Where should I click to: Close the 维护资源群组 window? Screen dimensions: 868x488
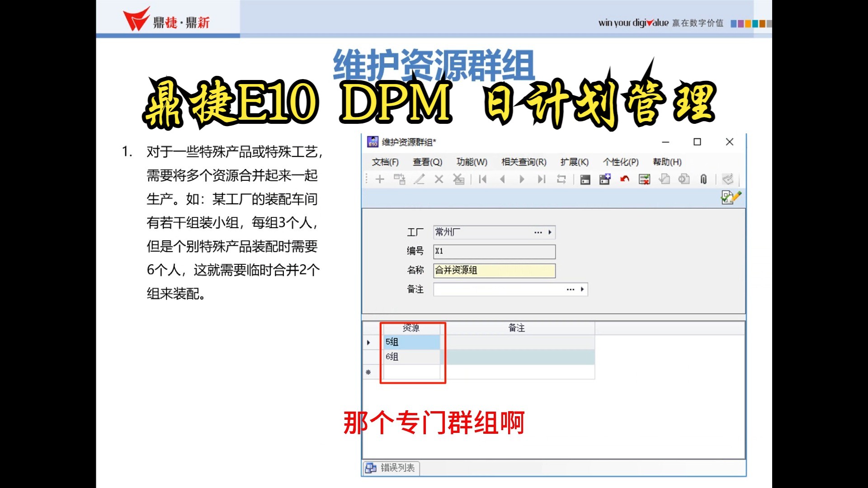(x=729, y=142)
